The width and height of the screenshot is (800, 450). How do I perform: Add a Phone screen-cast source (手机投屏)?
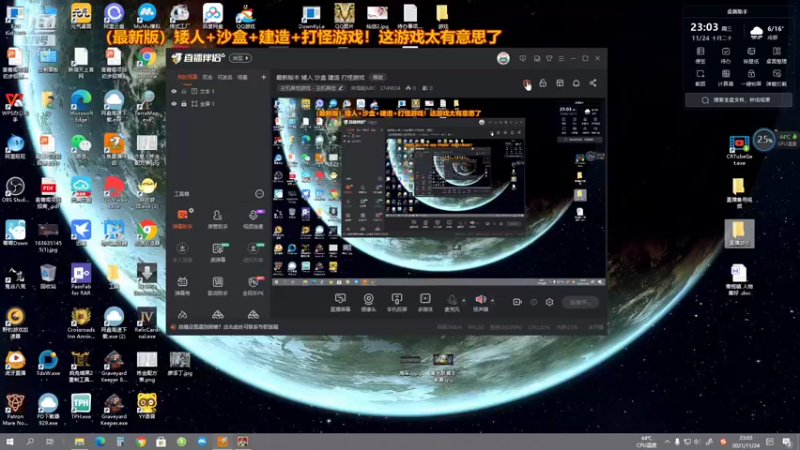tap(397, 302)
